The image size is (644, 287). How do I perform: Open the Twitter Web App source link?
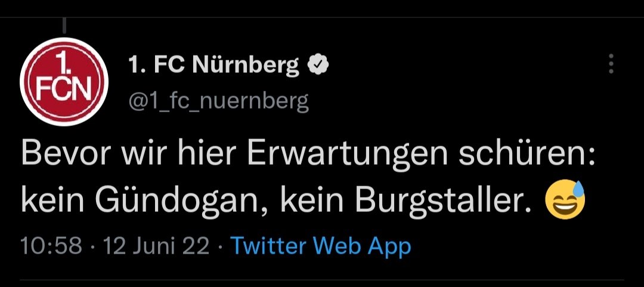pyautogui.click(x=321, y=246)
